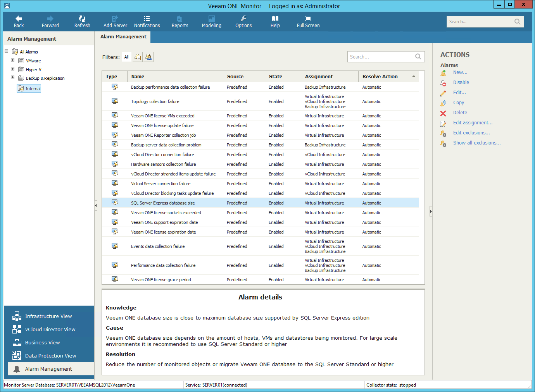Sort by the Assignment column header
This screenshot has width=535, height=392.
(330, 76)
